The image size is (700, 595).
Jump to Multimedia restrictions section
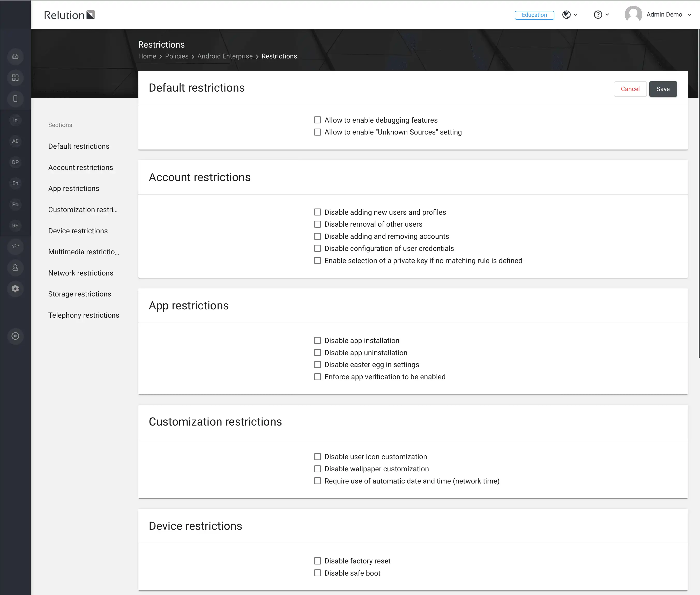pos(84,252)
